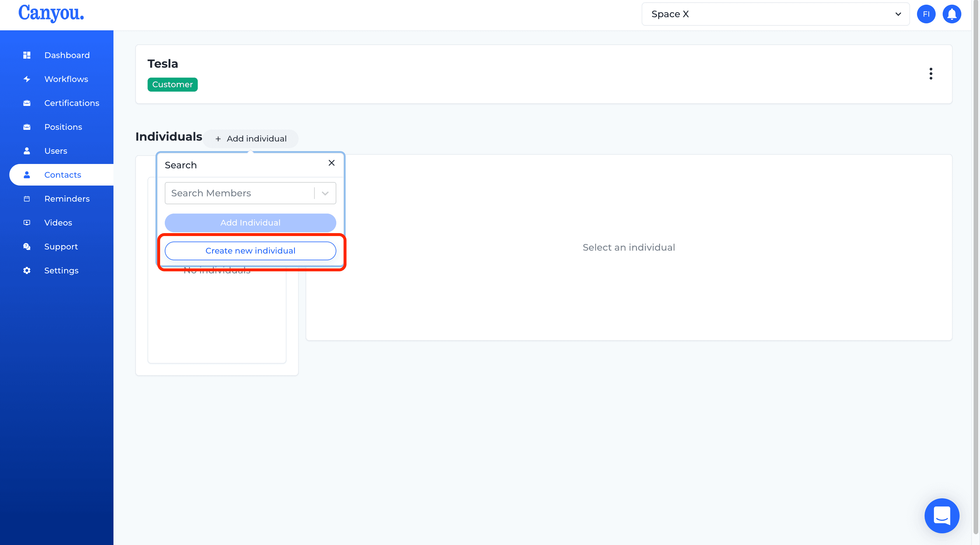980x545 pixels.
Task: Open the Tesla three-dot options menu
Action: [x=931, y=74]
